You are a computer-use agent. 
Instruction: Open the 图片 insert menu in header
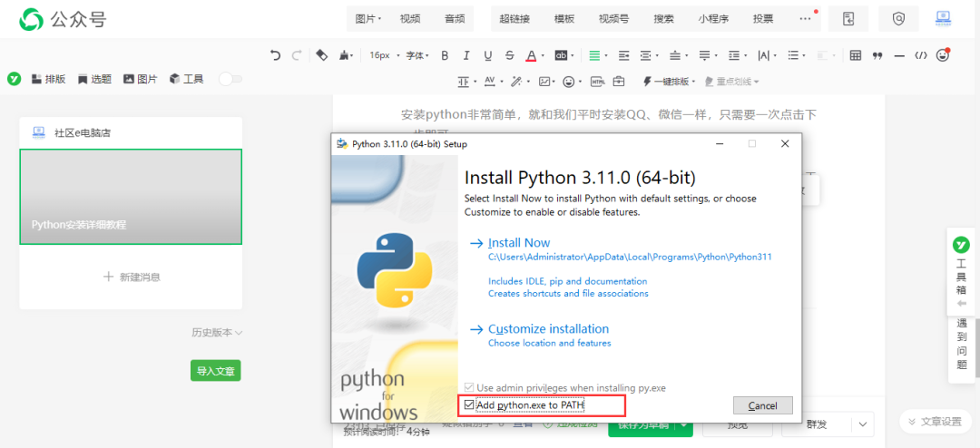368,19
